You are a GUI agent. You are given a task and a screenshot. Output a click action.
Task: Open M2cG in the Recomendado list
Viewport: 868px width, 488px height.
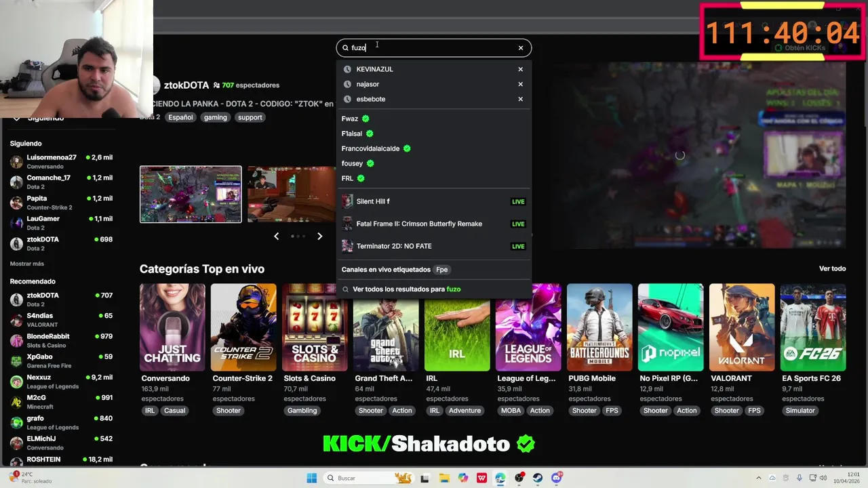62,401
